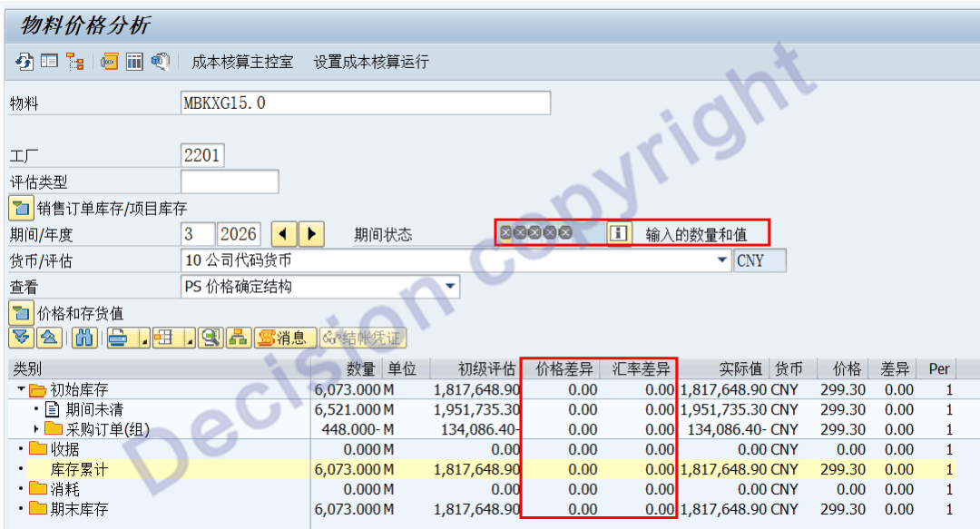Go to next period arrow button

click(x=312, y=234)
